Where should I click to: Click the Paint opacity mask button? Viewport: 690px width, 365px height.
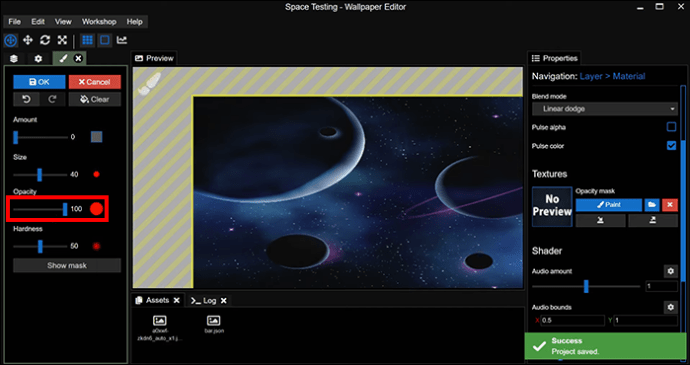(609, 205)
